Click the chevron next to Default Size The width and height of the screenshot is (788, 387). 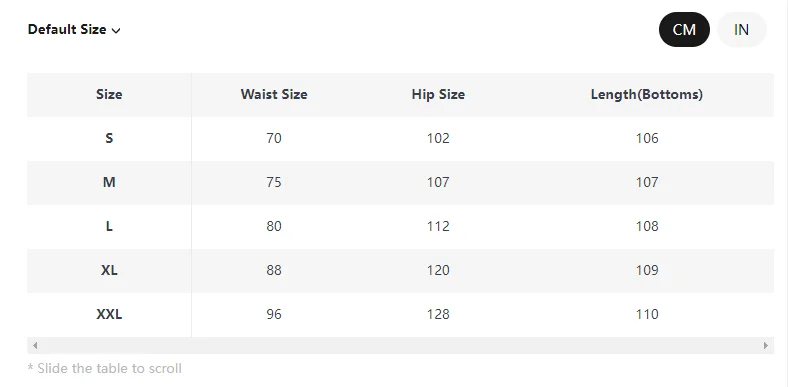tap(116, 30)
